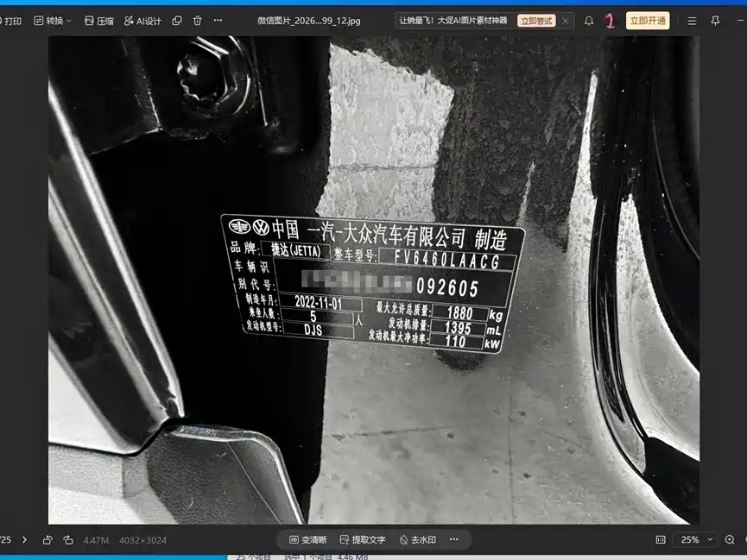Click the user avatar icon
Image resolution: width=747 pixels, height=560 pixels.
point(610,21)
